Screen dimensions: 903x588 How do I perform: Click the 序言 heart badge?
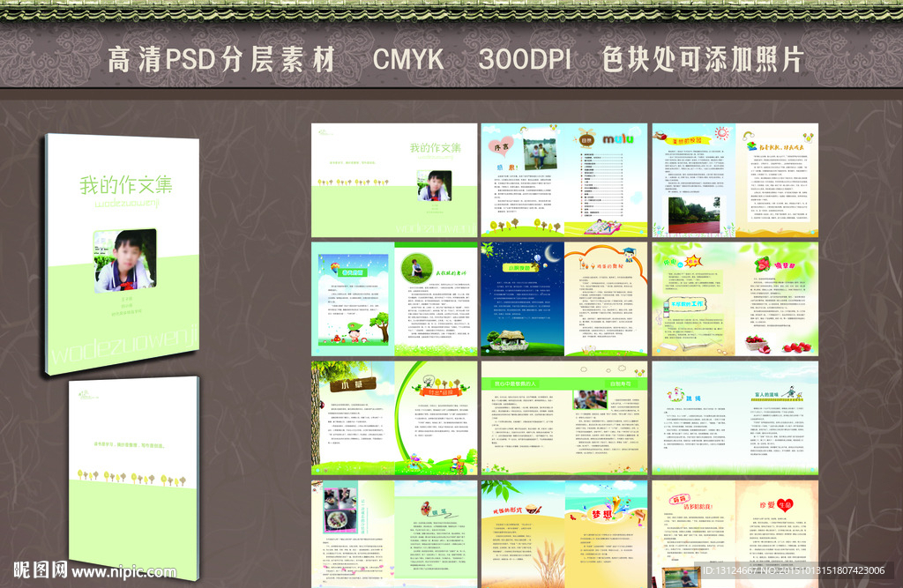point(501,147)
